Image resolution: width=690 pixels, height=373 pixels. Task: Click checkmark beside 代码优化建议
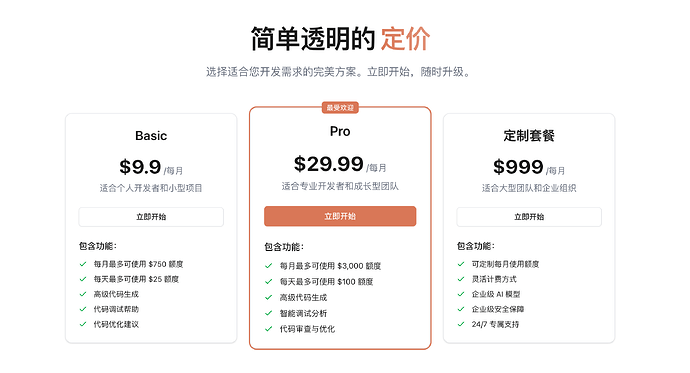coord(83,324)
